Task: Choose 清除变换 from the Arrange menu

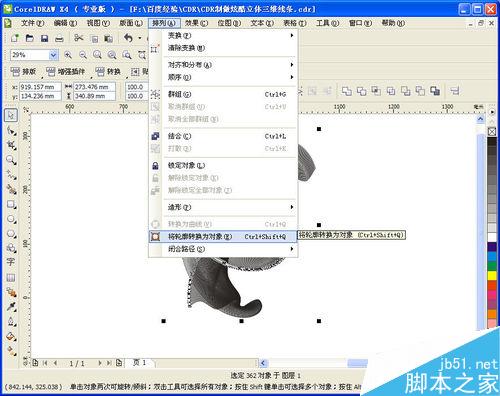Action: pyautogui.click(x=223, y=48)
